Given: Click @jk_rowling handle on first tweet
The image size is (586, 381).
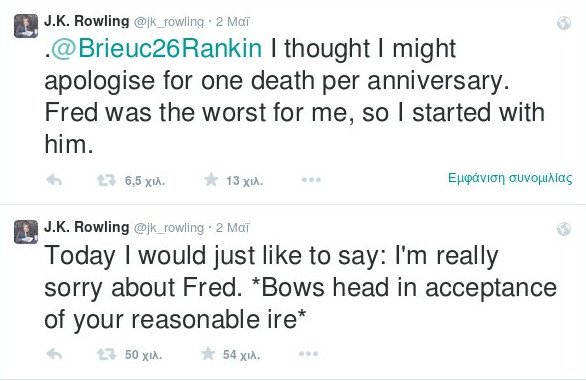Looking at the screenshot, I should pyautogui.click(x=169, y=22).
